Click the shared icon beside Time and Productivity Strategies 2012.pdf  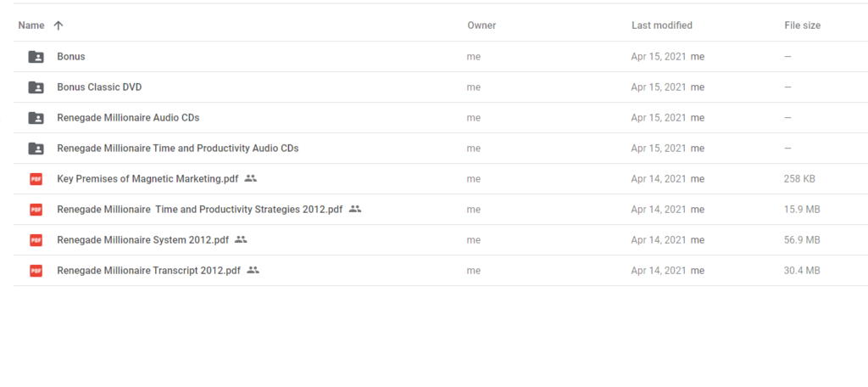355,209
